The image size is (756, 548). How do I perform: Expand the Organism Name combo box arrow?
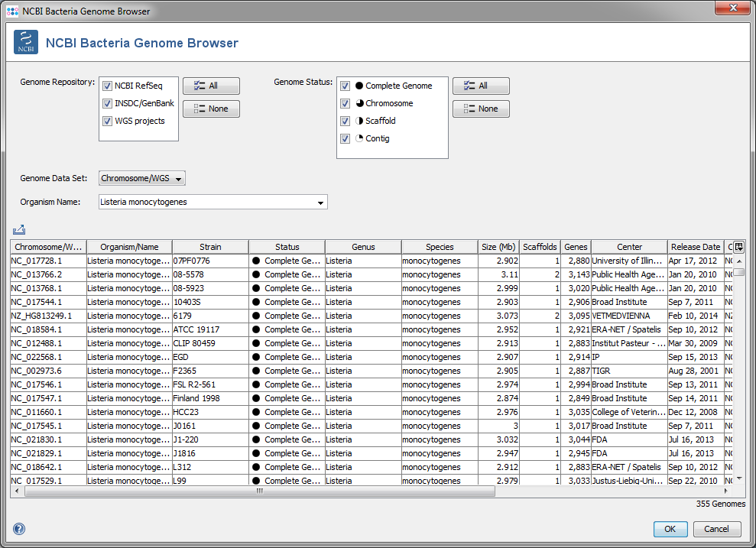pos(320,203)
